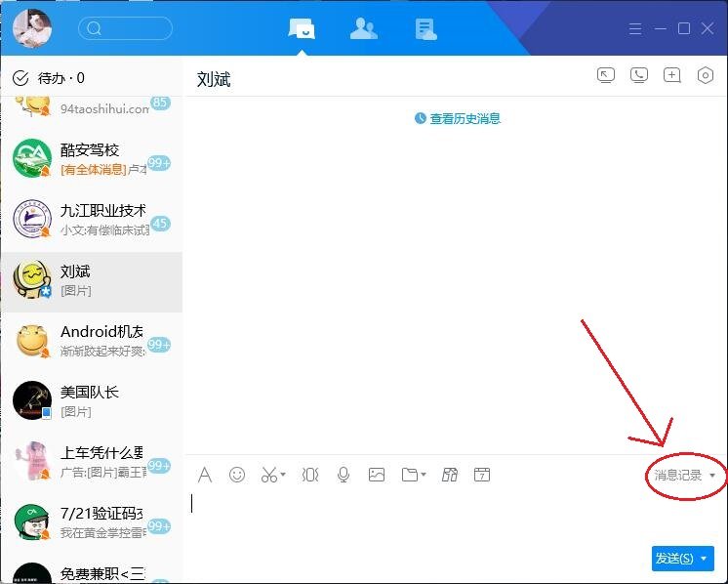Open the 九江职业技术 group chat
Viewport: 728px width, 584px height.
pyautogui.click(x=92, y=220)
